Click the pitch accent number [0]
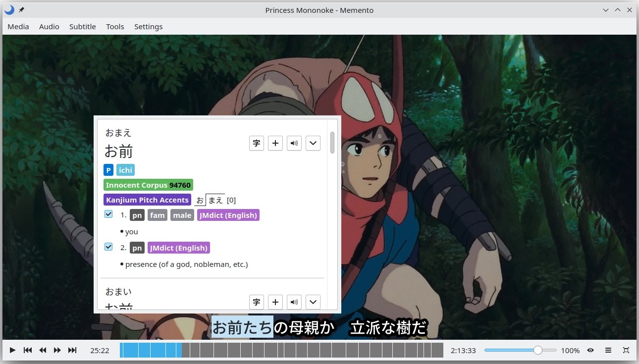 click(x=231, y=200)
